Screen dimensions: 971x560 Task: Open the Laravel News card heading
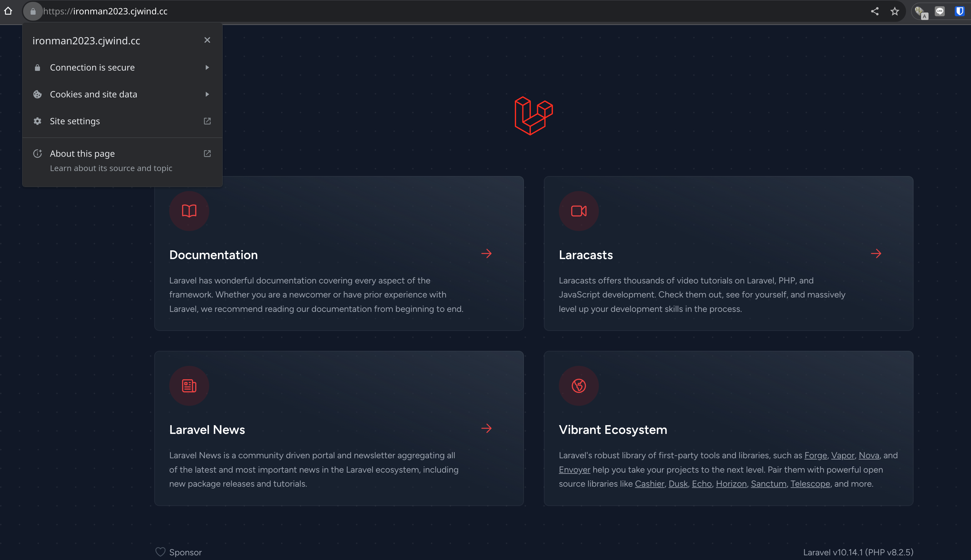(x=207, y=429)
